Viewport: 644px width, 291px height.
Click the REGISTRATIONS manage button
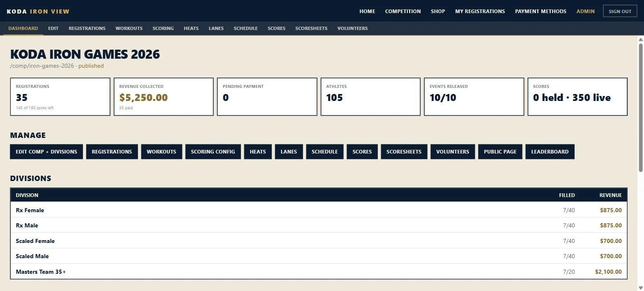coord(112,151)
